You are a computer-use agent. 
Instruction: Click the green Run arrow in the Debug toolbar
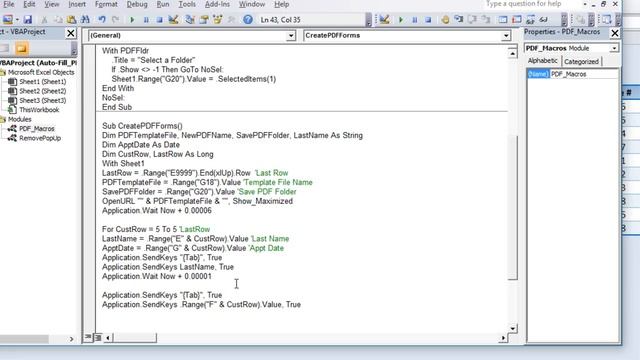pos(401,19)
